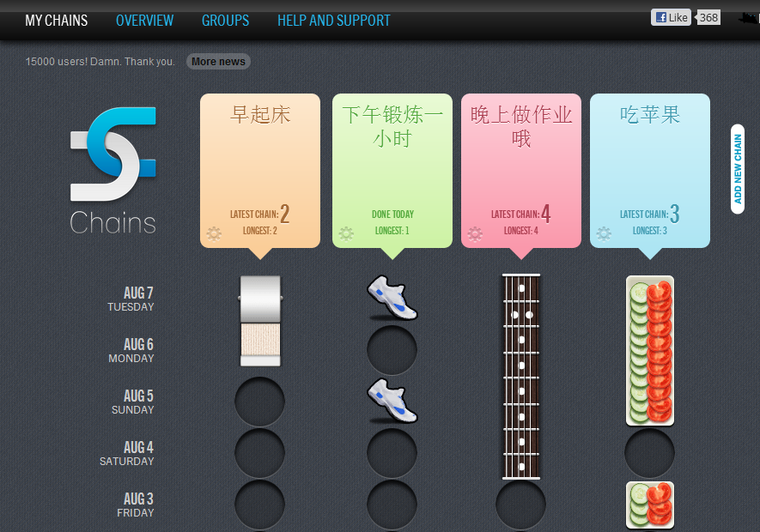760x532 pixels.
Task: Click LONGEST: 4 on the pink card
Action: tap(521, 231)
